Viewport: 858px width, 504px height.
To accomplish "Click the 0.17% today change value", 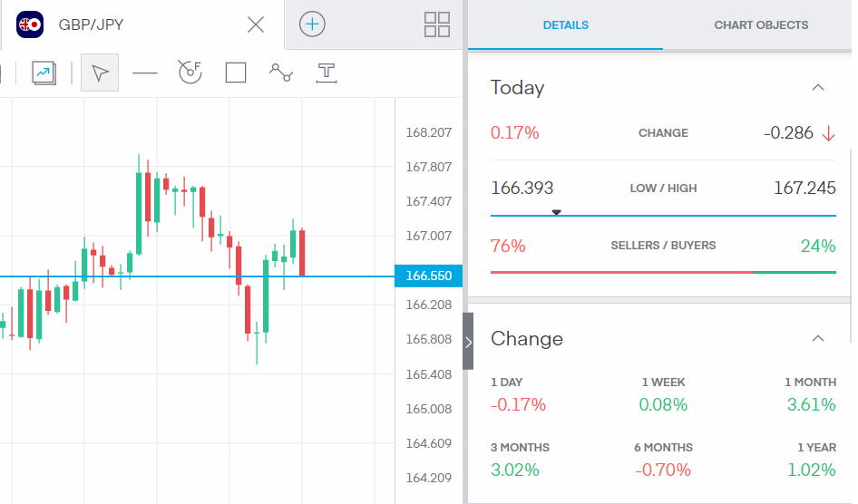I will coord(514,133).
